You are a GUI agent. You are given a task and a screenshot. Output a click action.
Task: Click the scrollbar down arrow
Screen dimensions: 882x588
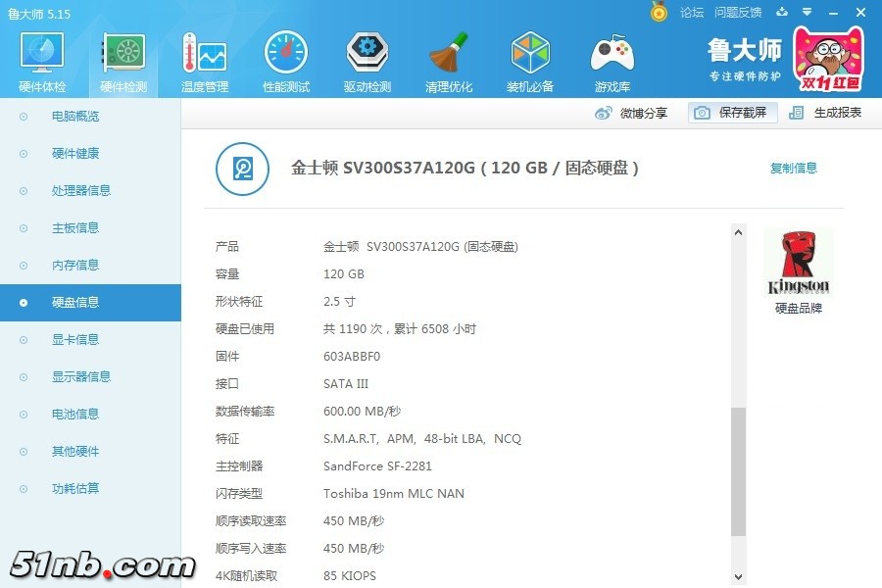pyautogui.click(x=739, y=576)
